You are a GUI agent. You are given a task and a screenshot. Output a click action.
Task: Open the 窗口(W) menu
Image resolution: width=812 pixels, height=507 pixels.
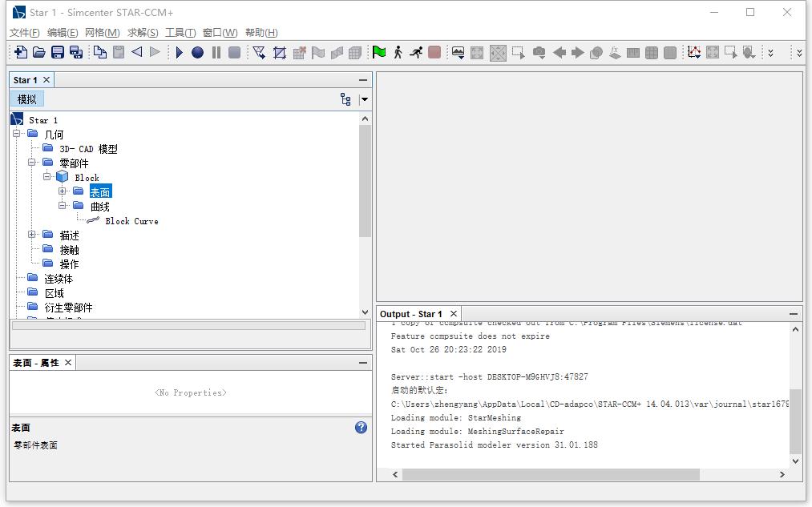(x=220, y=33)
